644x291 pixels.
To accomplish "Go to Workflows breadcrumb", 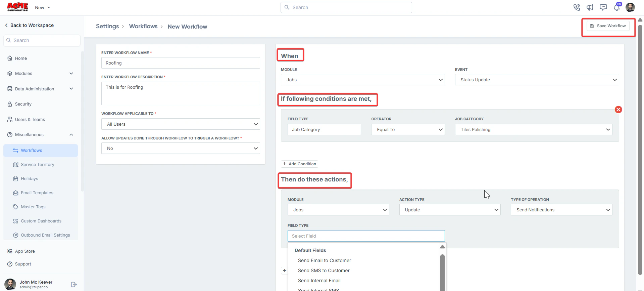I will [x=143, y=26].
